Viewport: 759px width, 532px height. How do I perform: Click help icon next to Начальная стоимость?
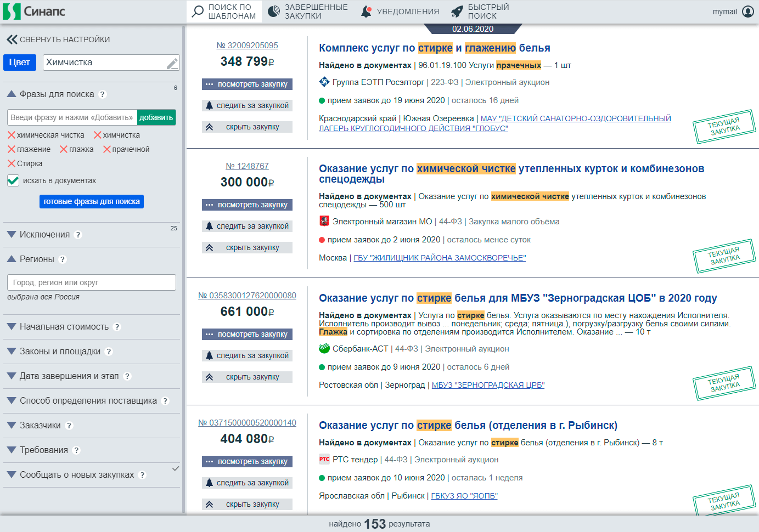[x=117, y=327]
